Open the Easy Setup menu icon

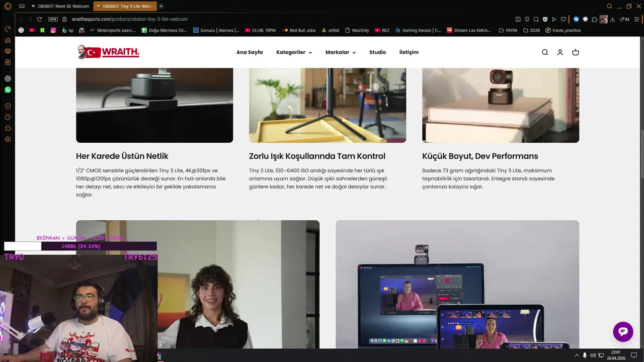tap(636, 19)
